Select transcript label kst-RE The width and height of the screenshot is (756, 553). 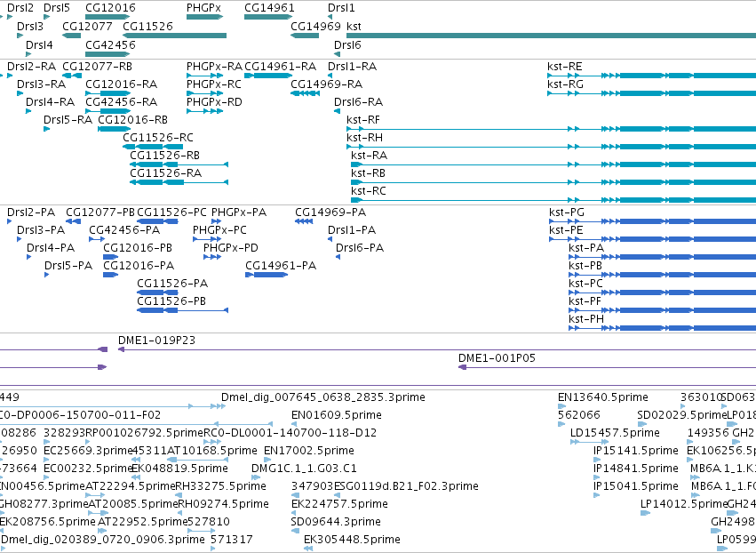565,66
